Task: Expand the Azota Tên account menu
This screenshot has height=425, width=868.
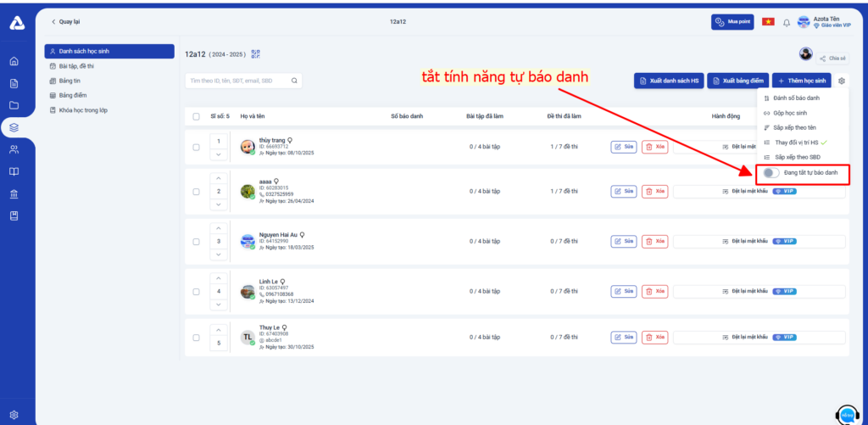Action: point(828,21)
